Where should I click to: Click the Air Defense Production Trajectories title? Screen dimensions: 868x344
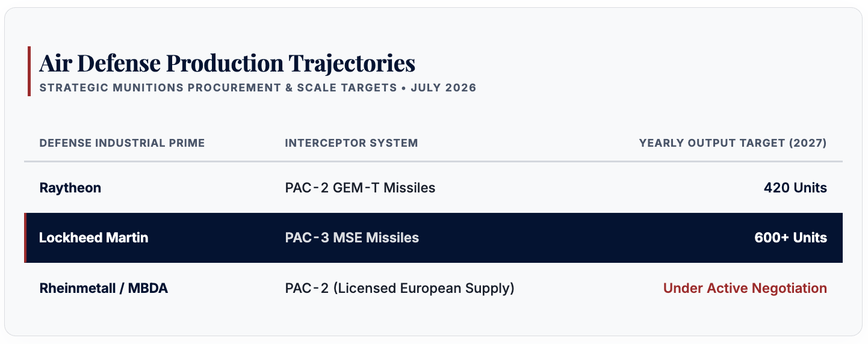pos(227,63)
